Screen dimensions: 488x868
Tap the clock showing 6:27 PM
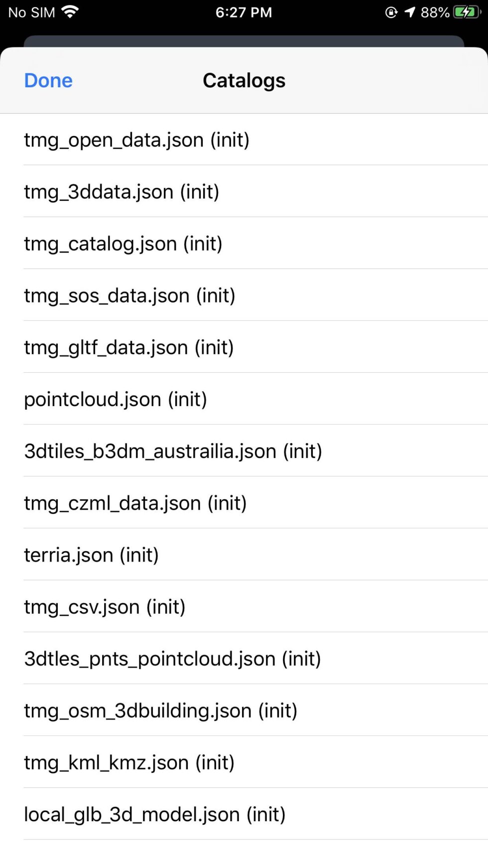click(x=244, y=12)
